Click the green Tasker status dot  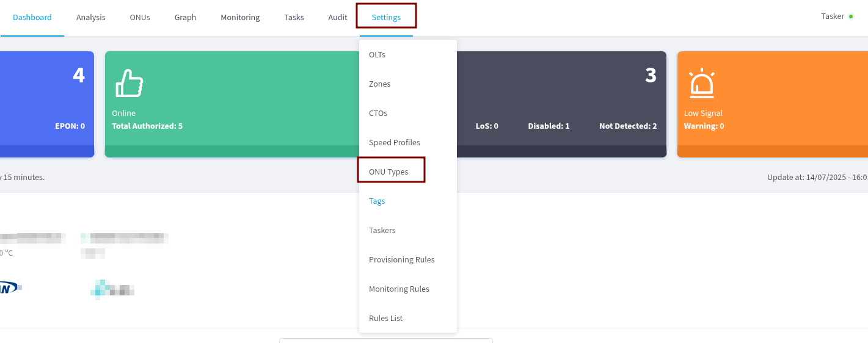click(851, 16)
